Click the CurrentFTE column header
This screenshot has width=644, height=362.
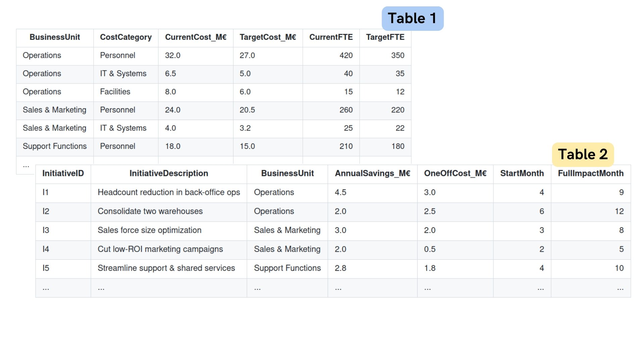(x=331, y=37)
